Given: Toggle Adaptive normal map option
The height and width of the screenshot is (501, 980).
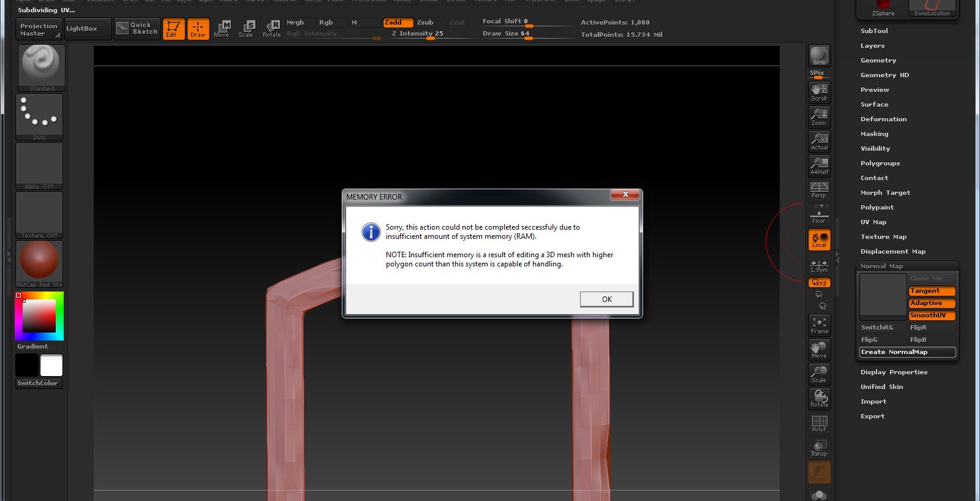Looking at the screenshot, I should 932,303.
